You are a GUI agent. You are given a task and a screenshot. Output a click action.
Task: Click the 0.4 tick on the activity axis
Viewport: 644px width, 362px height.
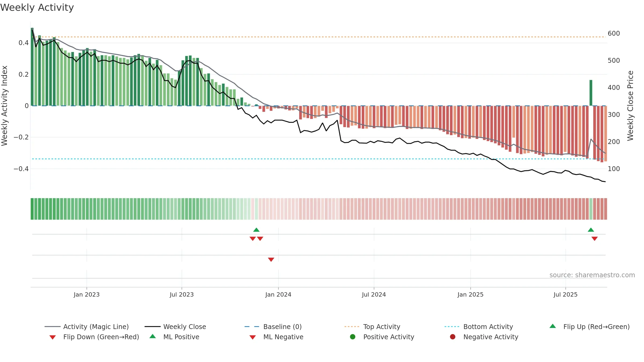point(24,43)
